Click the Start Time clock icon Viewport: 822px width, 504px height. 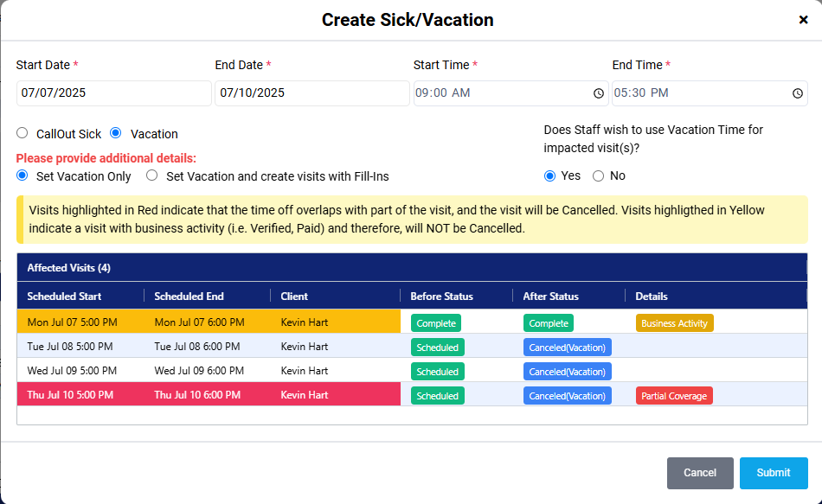click(599, 93)
